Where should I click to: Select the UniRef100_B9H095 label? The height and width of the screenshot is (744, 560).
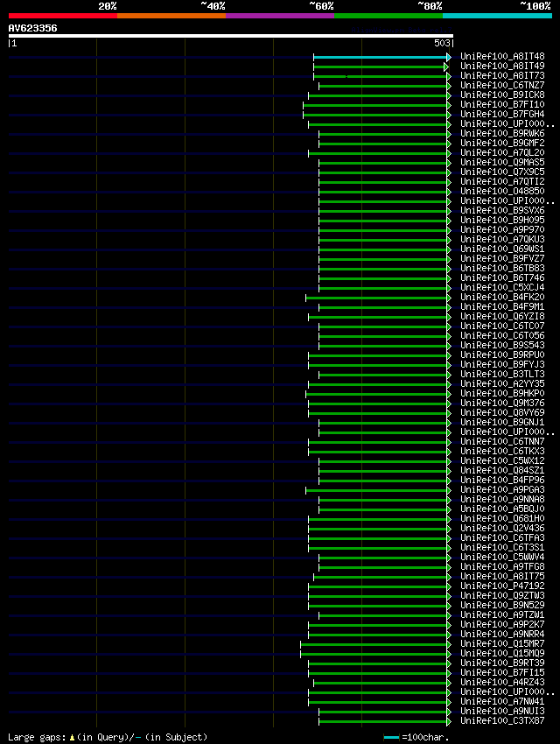[502, 221]
